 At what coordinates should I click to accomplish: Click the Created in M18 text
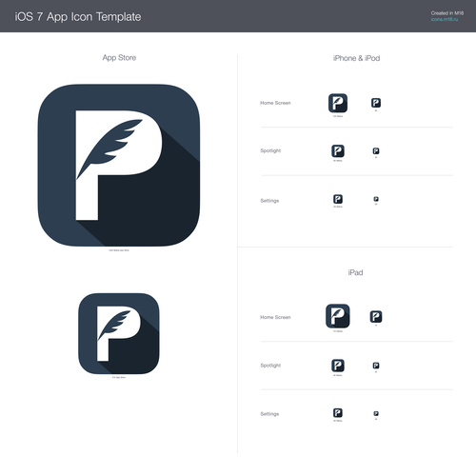click(447, 13)
